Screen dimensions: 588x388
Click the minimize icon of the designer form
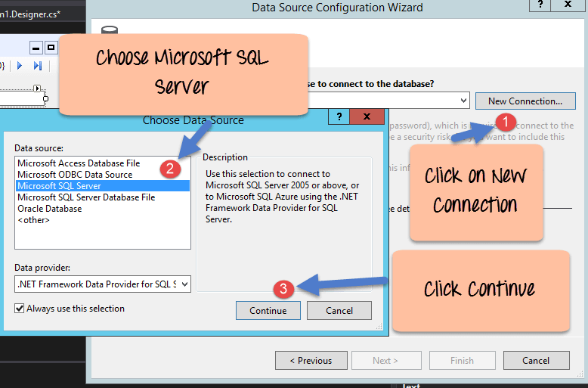[36, 48]
